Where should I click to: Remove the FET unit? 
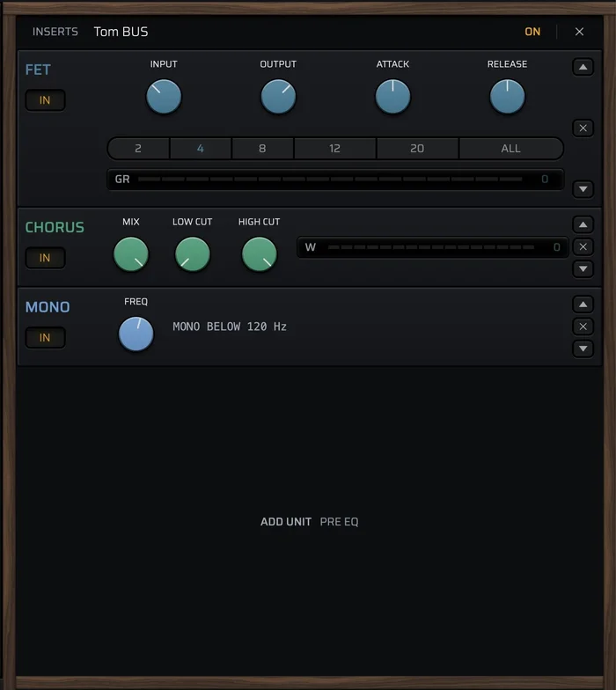[583, 128]
